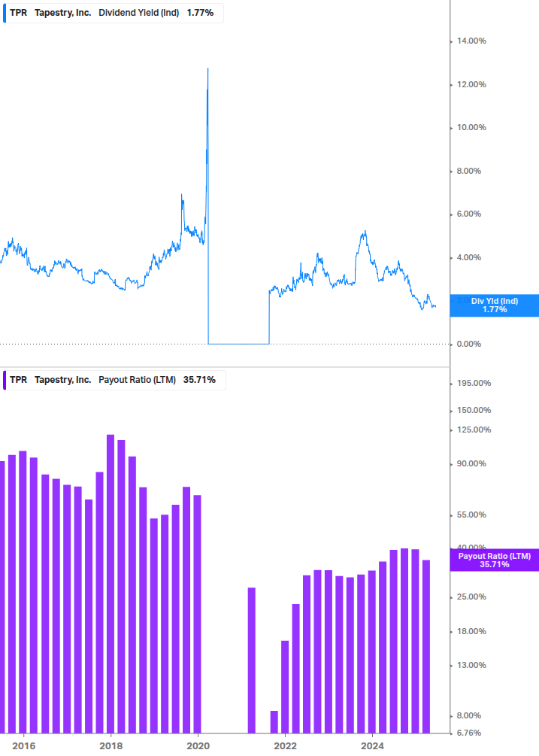Screen dimensions: 539x756
Task: Click the 12.00% y-axis label
Action: tap(471, 84)
